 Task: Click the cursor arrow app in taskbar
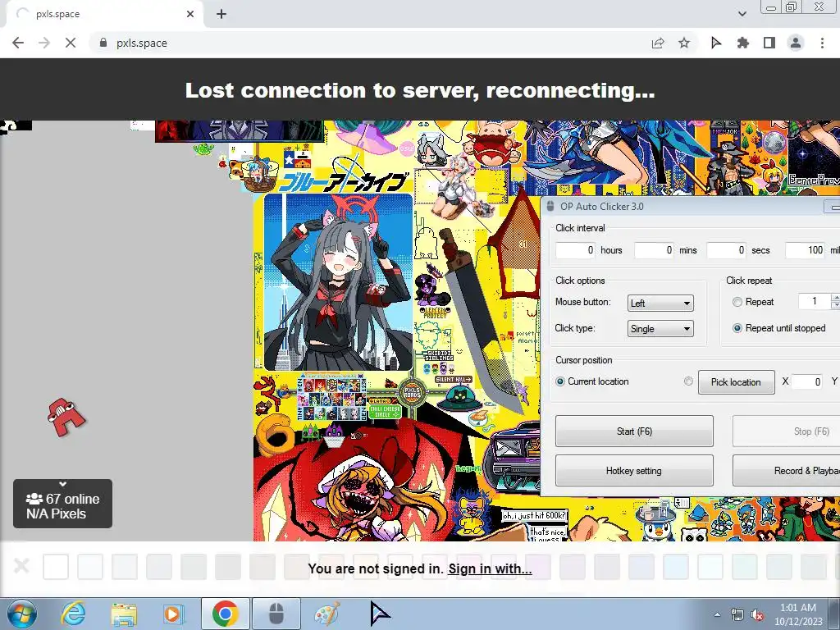pyautogui.click(x=380, y=614)
